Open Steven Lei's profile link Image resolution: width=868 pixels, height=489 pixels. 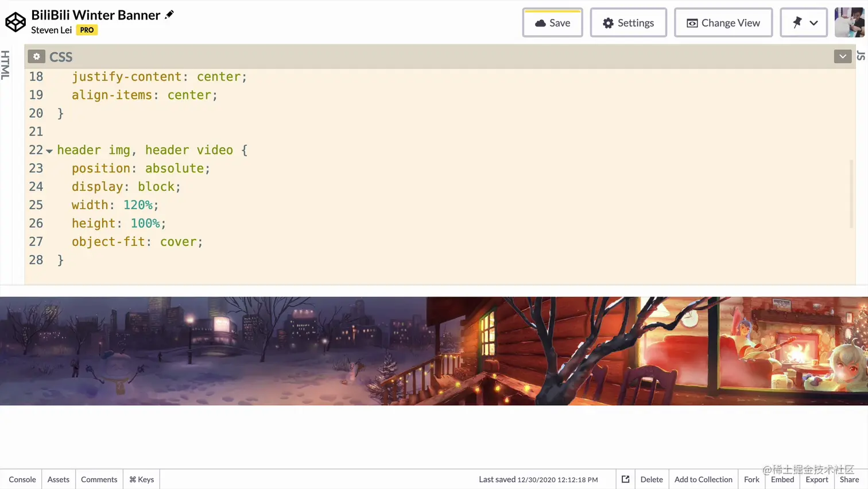(51, 30)
